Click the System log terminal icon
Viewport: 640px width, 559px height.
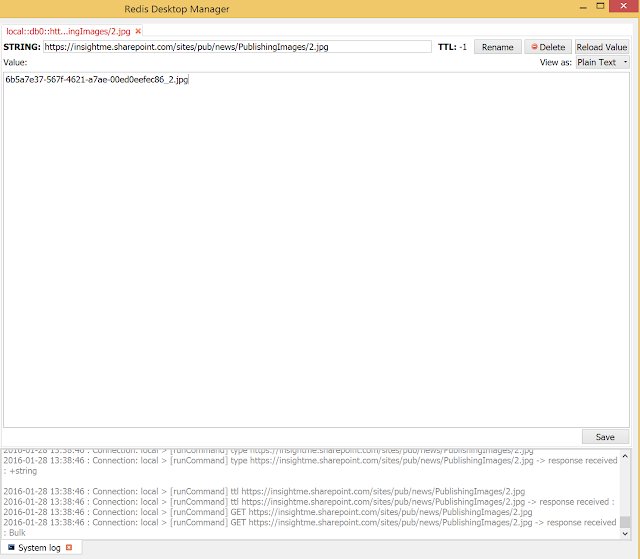(11, 547)
